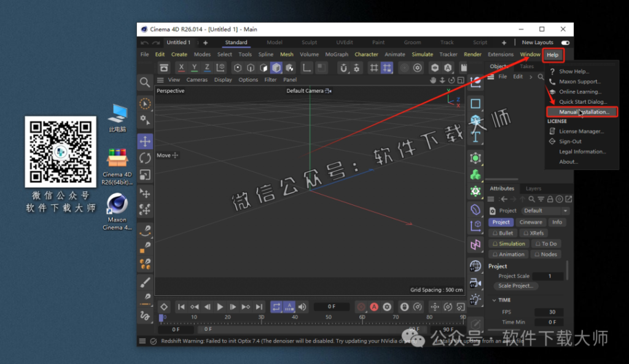Select the Move tool in the left toolbar

146,141
